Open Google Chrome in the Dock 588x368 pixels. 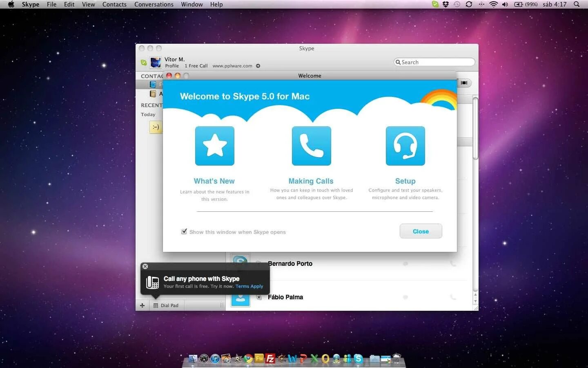[x=248, y=359]
